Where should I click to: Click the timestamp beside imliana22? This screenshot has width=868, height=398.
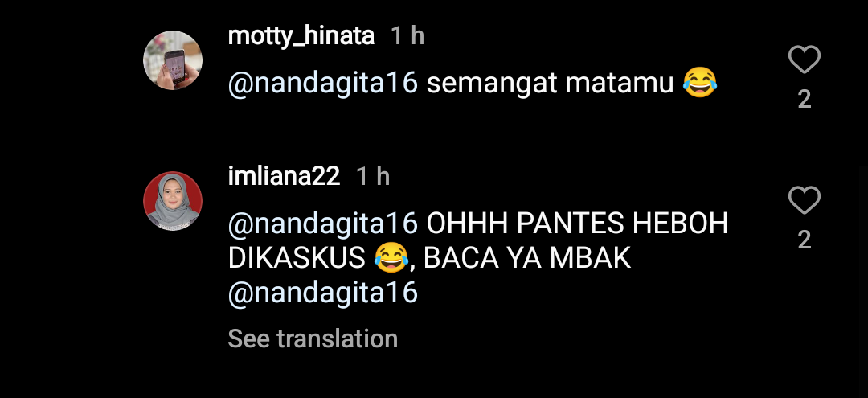pyautogui.click(x=372, y=176)
